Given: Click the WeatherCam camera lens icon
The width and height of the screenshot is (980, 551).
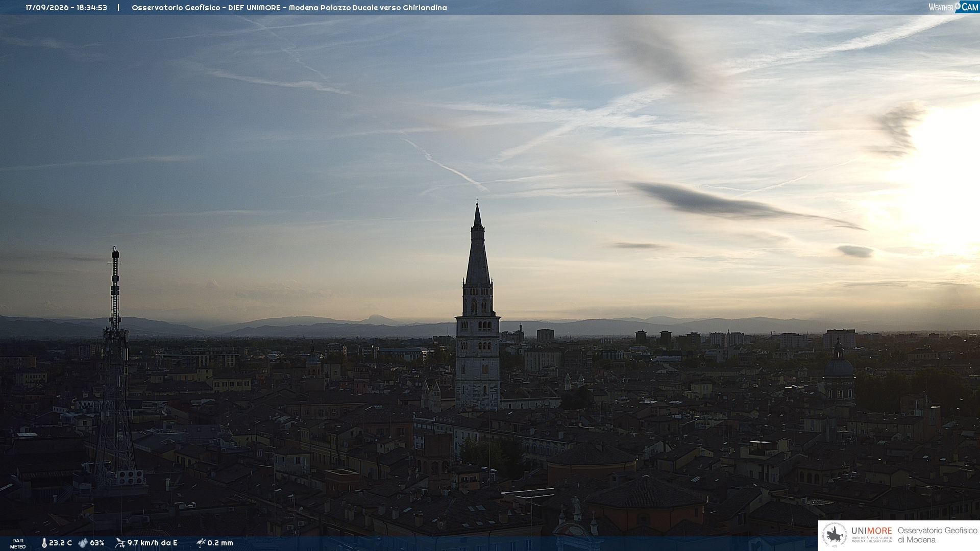Looking at the screenshot, I should 958,6.
